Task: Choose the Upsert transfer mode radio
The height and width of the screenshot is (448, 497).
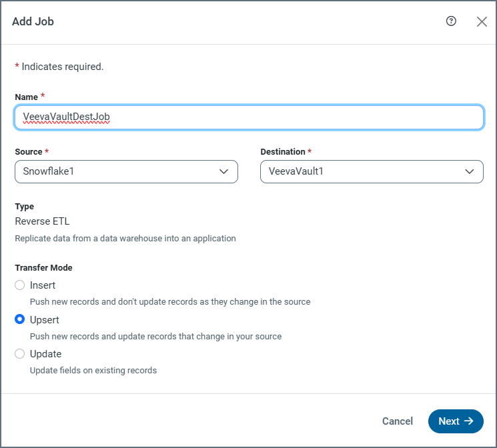Action: click(x=20, y=320)
